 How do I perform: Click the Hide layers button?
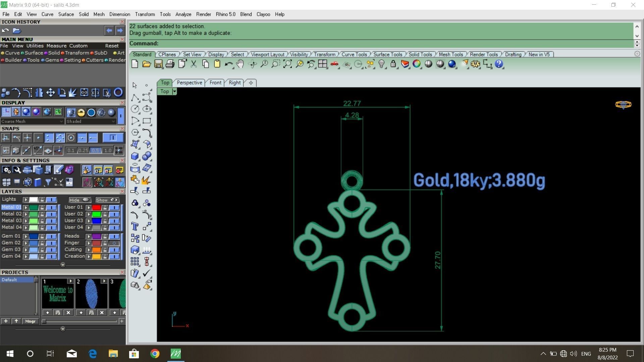[x=79, y=200]
